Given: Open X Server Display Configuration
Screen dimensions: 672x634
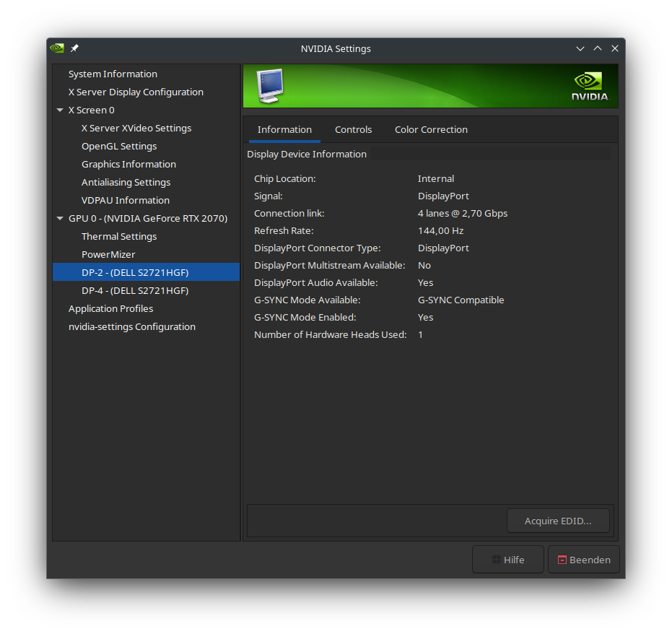Looking at the screenshot, I should (x=136, y=92).
